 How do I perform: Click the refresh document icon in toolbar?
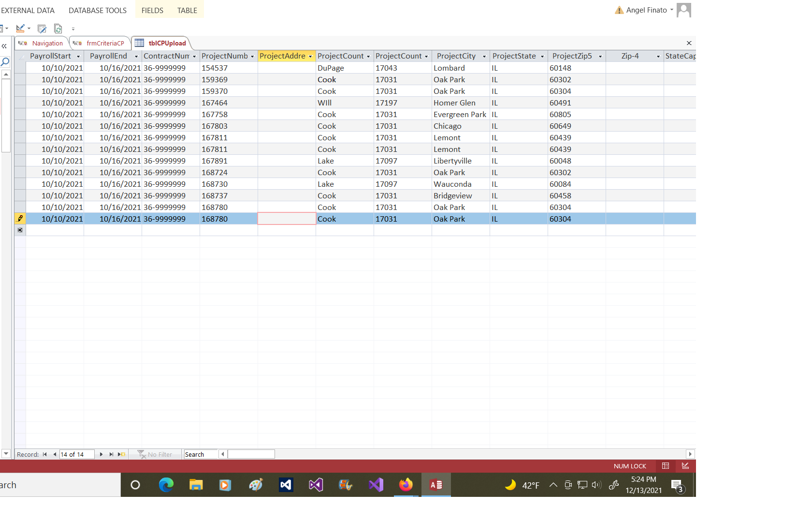click(x=58, y=29)
